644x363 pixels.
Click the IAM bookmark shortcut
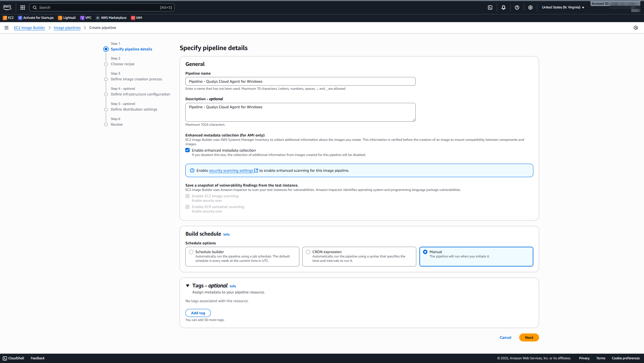(137, 18)
